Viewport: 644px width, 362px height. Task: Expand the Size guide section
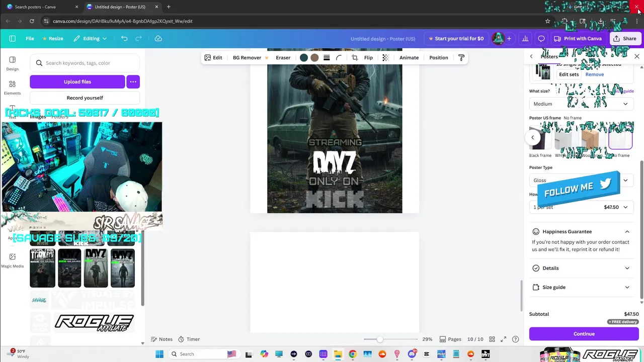[x=581, y=288]
